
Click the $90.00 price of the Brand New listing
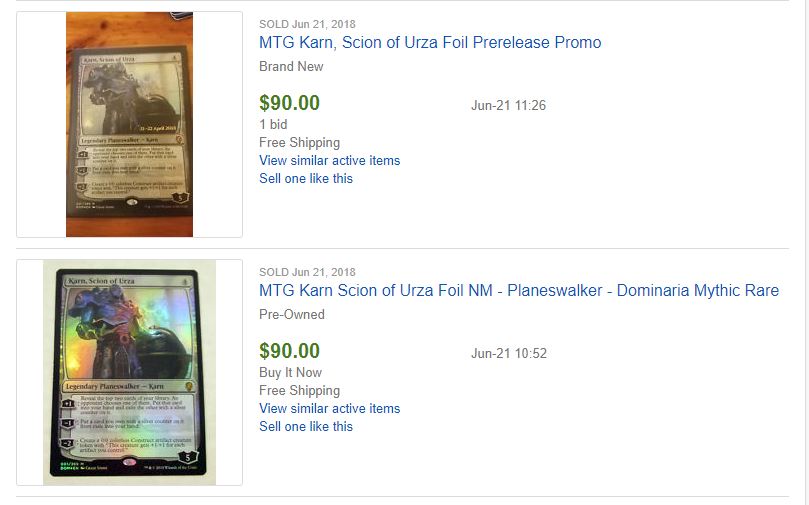coord(289,103)
